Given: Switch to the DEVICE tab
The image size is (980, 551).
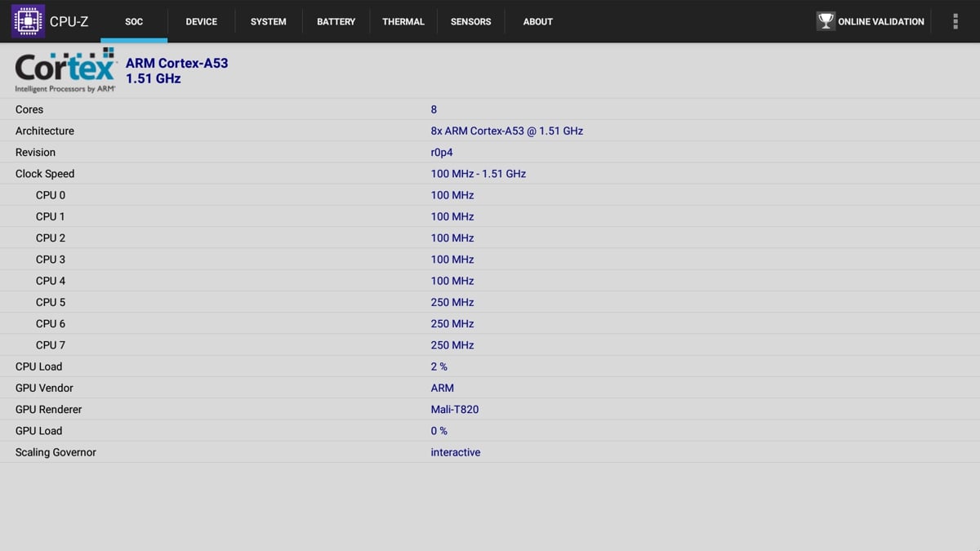Looking at the screenshot, I should [x=201, y=22].
